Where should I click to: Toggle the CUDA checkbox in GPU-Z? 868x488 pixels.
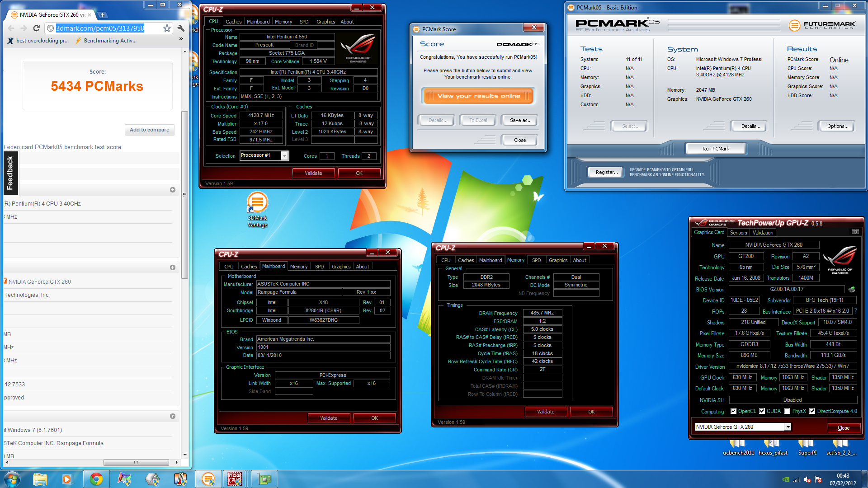tap(762, 411)
